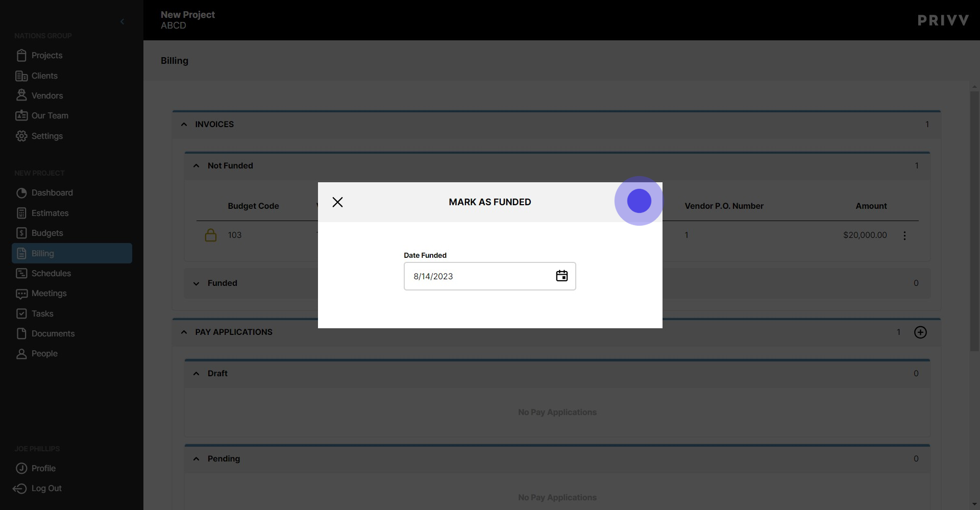Open Tasks icon in sidebar
Image resolution: width=980 pixels, height=510 pixels.
pos(21,313)
